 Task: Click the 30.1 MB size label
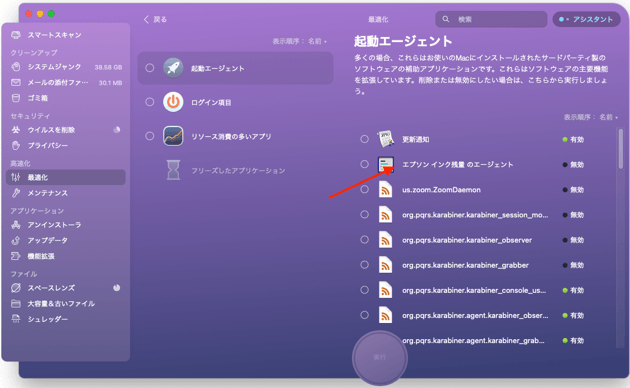click(110, 83)
